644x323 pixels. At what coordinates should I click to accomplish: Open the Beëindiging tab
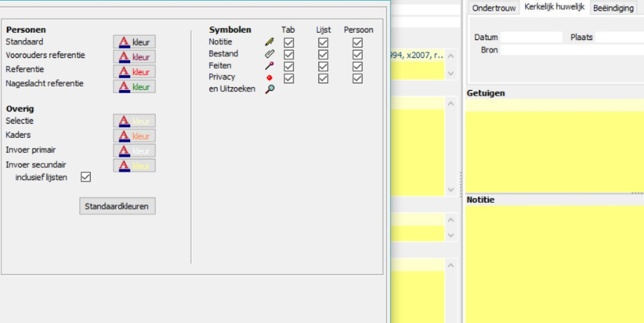tap(613, 8)
